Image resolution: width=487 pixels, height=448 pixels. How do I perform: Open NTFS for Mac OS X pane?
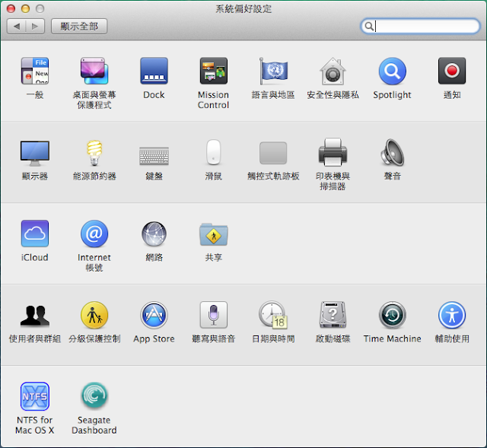pyautogui.click(x=35, y=396)
